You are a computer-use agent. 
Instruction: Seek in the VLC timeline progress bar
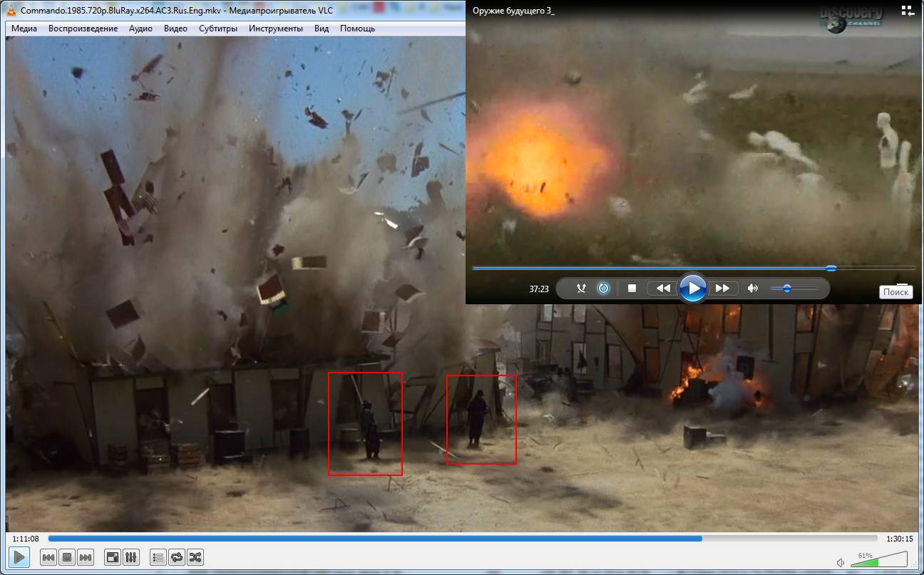[x=463, y=539]
